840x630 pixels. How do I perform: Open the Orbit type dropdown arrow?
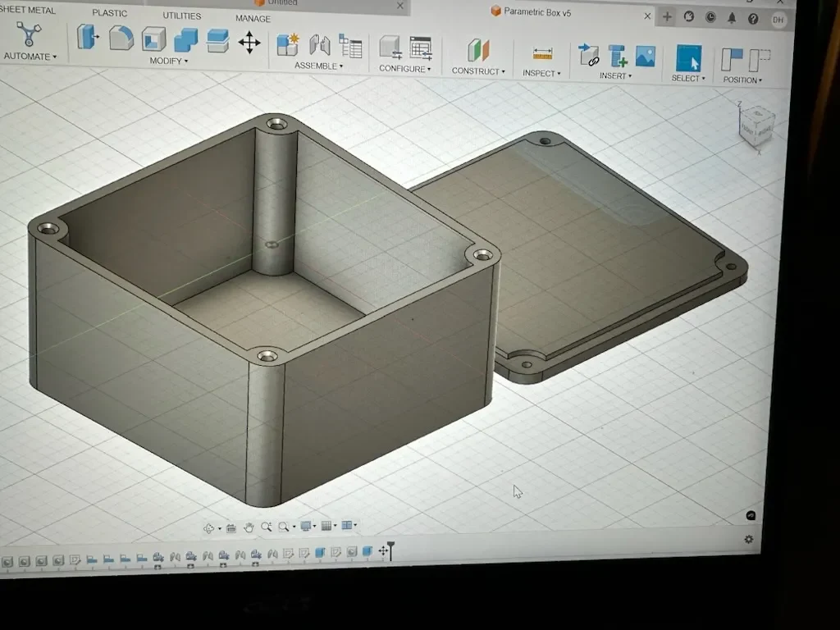click(220, 529)
